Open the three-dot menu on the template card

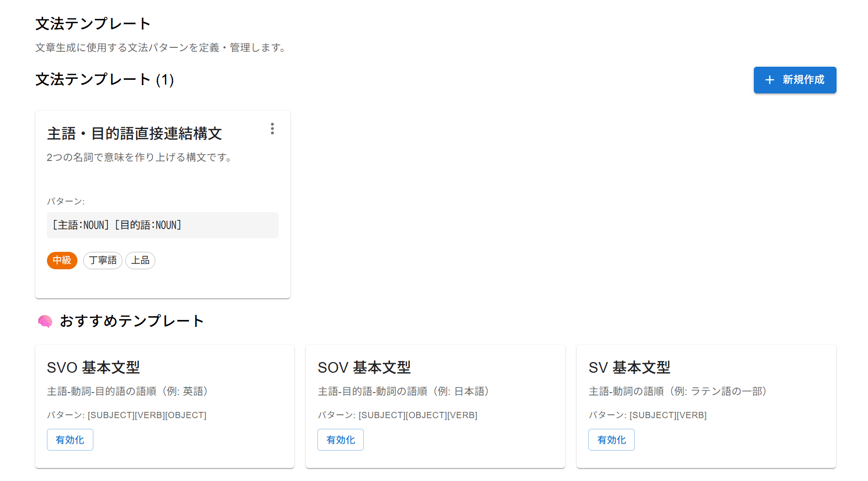tap(272, 129)
